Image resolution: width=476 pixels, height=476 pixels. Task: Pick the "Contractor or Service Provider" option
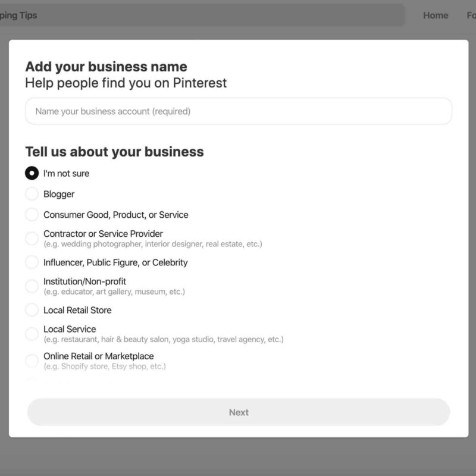[x=33, y=238]
